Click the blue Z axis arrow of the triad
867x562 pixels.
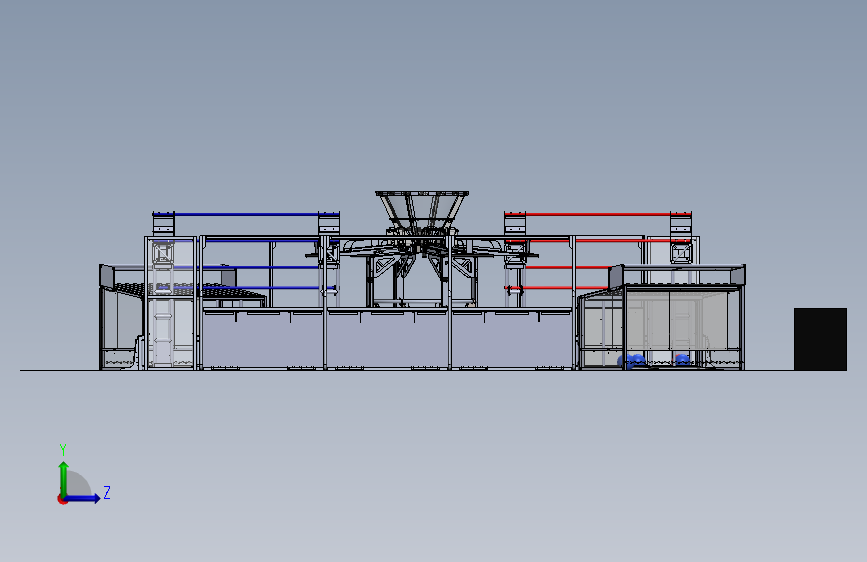(82, 498)
